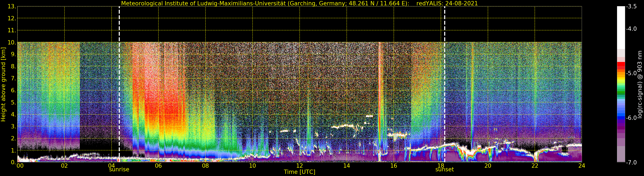
Task: Click the '9.' tick on the height axis
Action: click(x=13, y=54)
